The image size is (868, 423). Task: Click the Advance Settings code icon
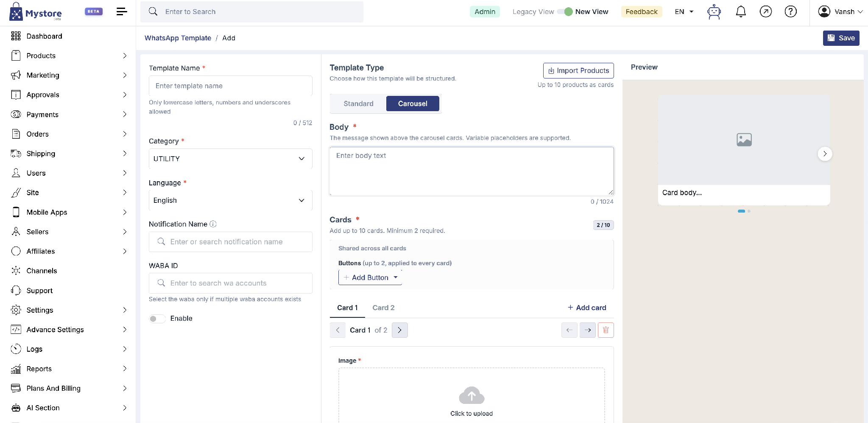16,329
